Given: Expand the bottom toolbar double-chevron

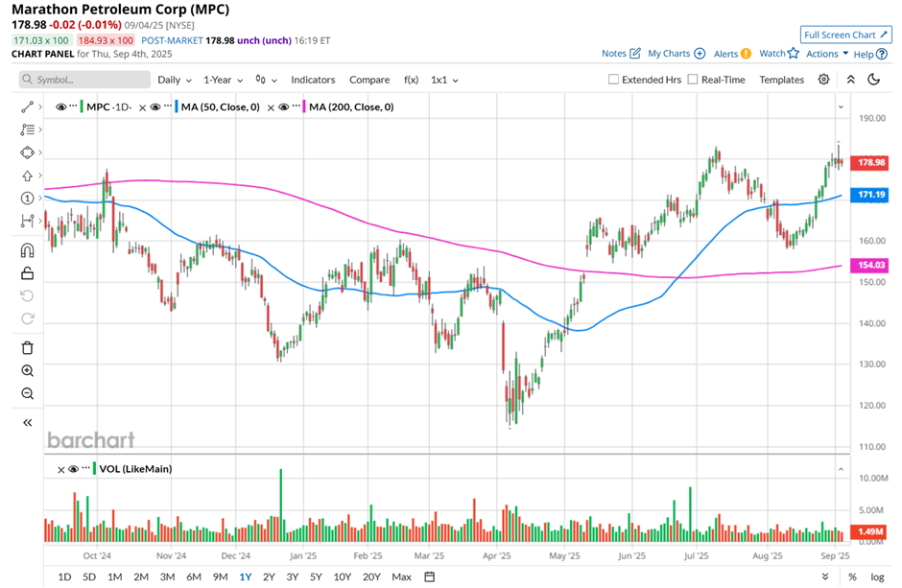Looking at the screenshot, I should [825, 576].
